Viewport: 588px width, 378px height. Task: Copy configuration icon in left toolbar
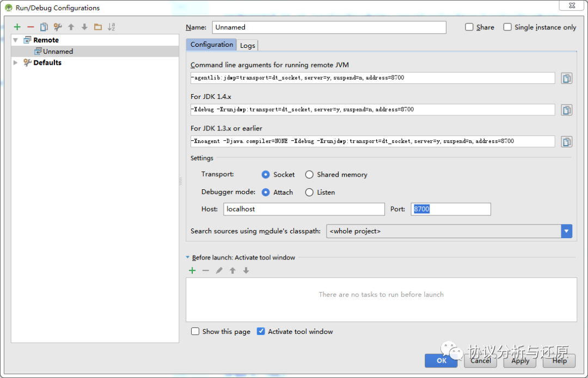click(44, 27)
